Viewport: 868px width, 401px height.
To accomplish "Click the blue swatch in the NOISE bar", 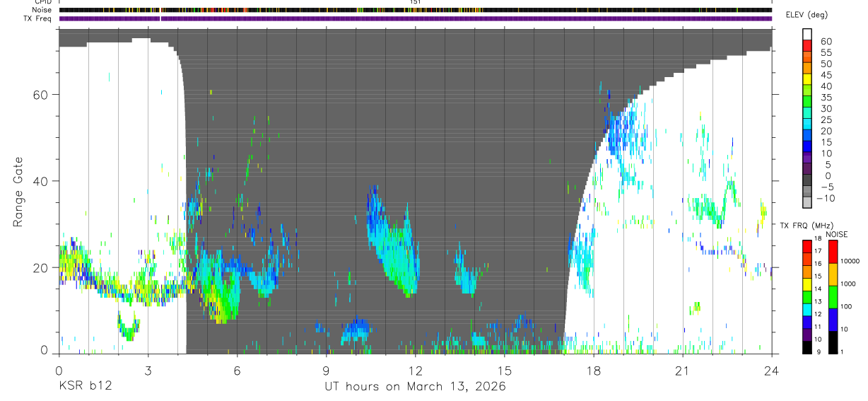I will click(833, 319).
